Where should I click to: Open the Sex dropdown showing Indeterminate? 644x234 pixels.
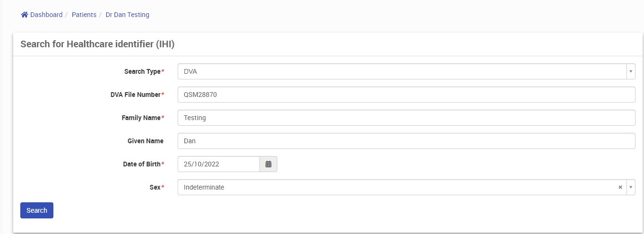[397, 187]
